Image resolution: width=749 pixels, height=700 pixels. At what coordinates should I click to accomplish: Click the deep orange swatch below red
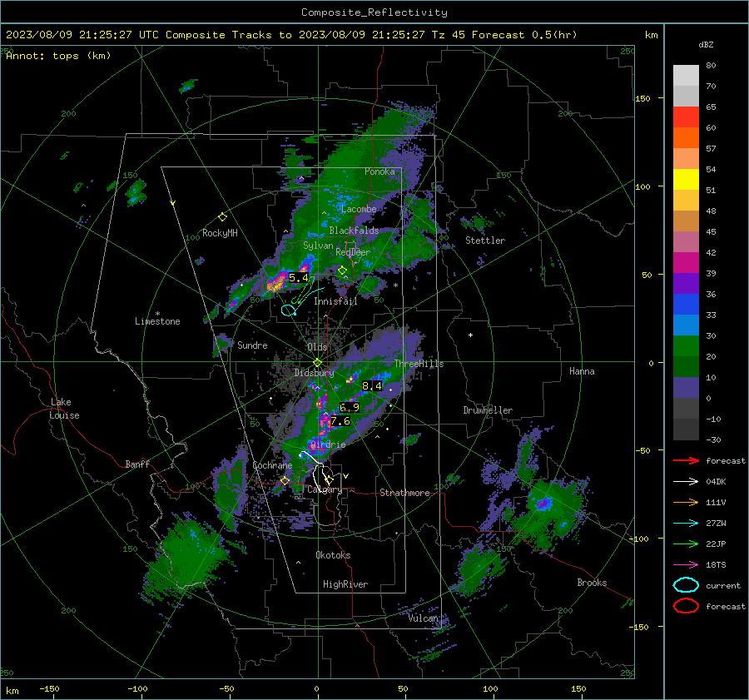pos(686,137)
